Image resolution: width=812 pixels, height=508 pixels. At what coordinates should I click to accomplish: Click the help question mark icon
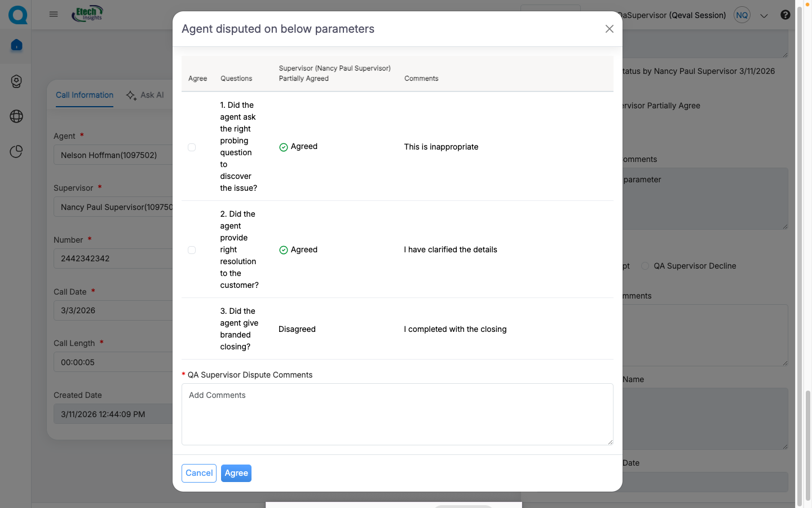pos(785,15)
